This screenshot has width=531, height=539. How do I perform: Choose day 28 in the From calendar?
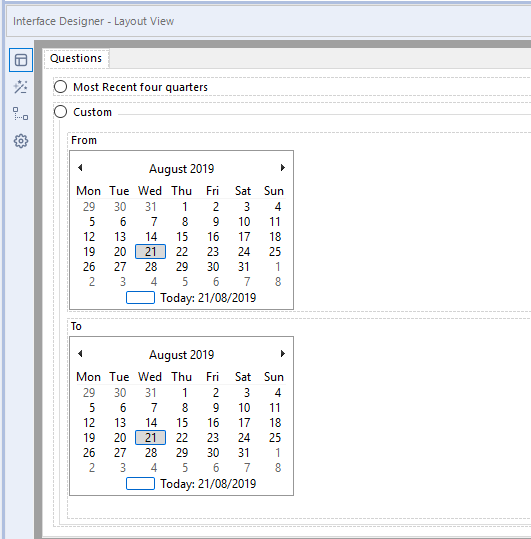[151, 267]
